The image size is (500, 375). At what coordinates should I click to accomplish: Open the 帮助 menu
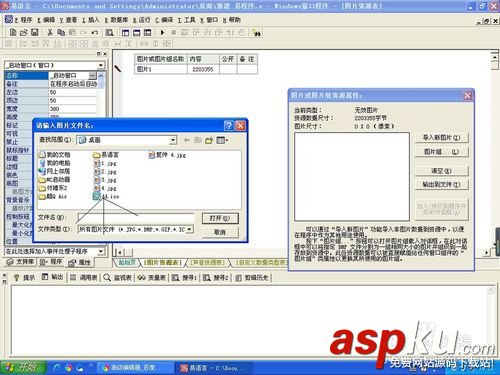point(232,20)
